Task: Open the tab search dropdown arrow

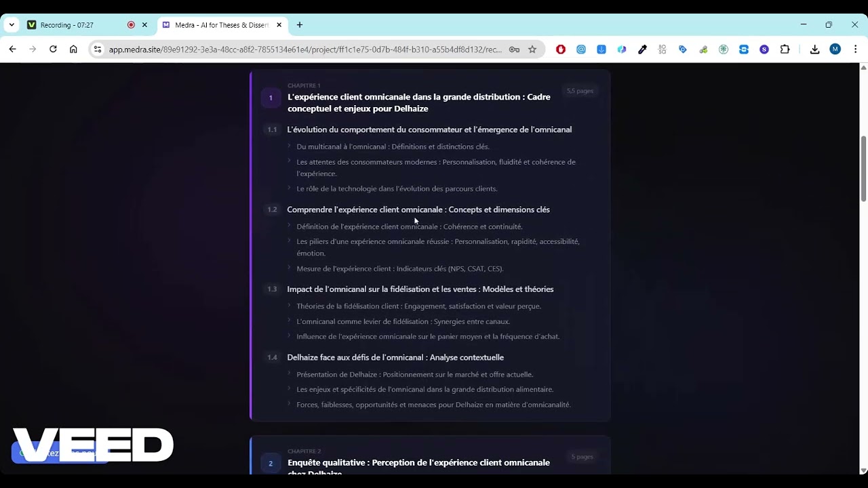Action: pos(12,25)
